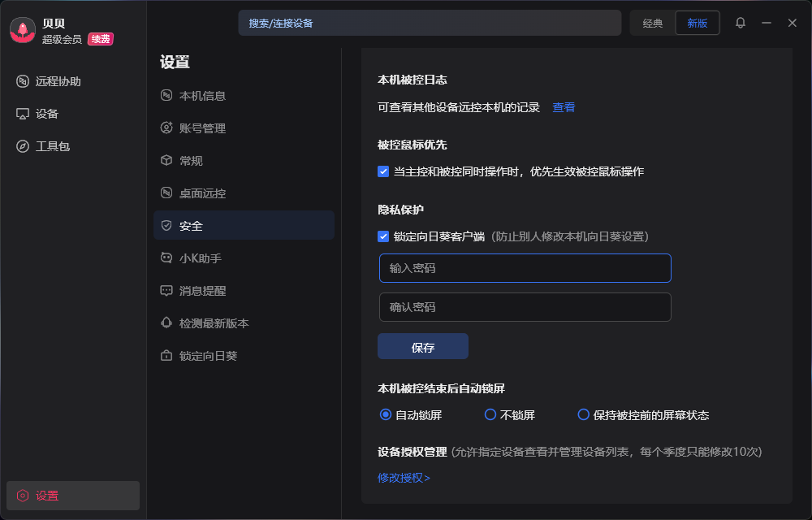Click the user avatar for 贝贝
812x520 pixels.
click(23, 30)
